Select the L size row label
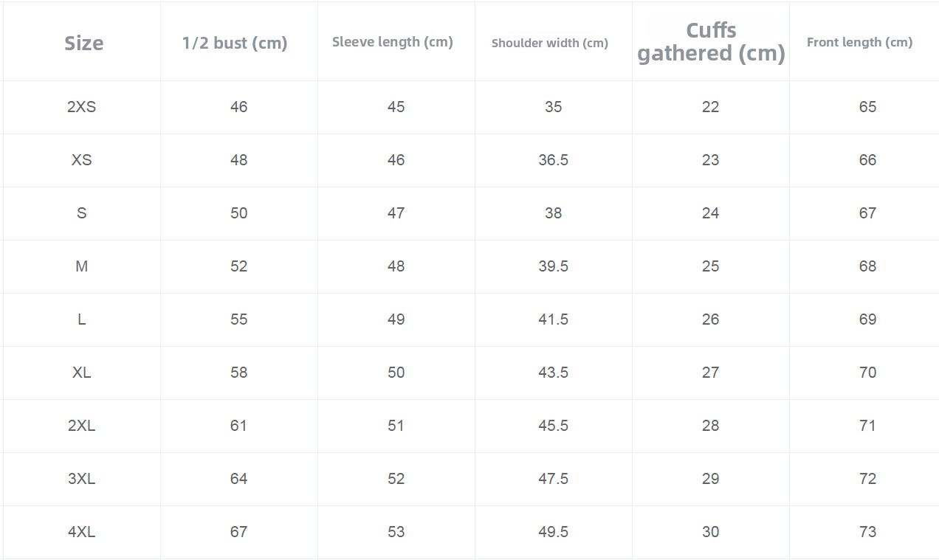The image size is (939, 560). (x=81, y=319)
